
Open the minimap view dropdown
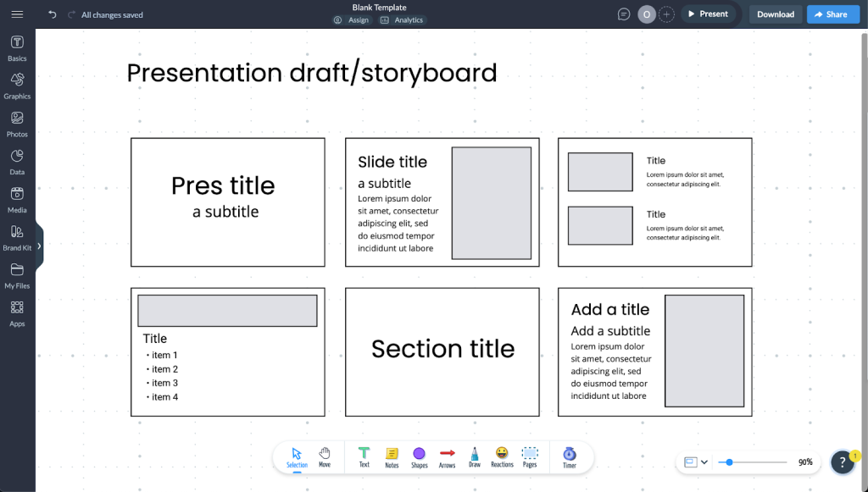coord(695,462)
